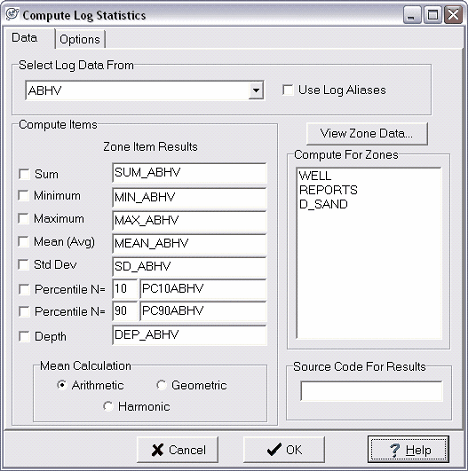Open the ABHV log data dropdown

256,90
